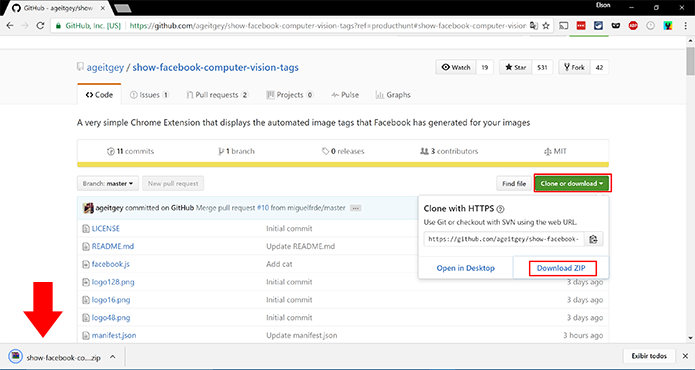Select the GitHub browser tab

point(58,8)
